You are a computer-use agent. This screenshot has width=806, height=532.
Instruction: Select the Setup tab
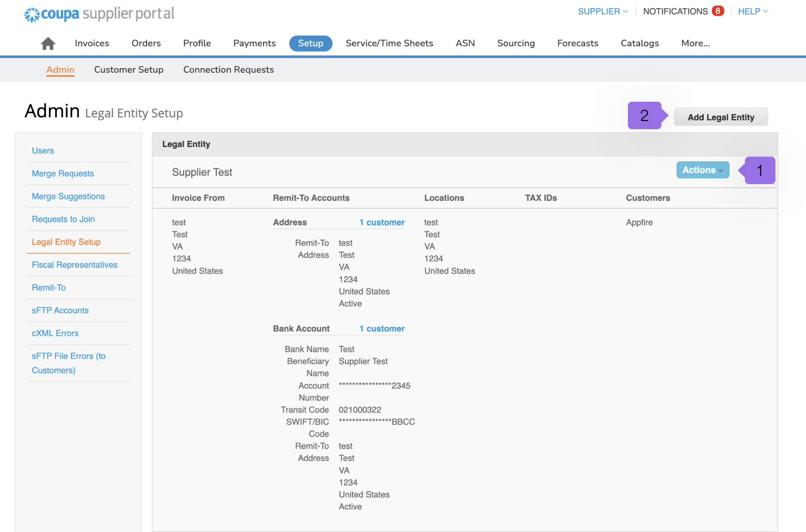(x=310, y=43)
